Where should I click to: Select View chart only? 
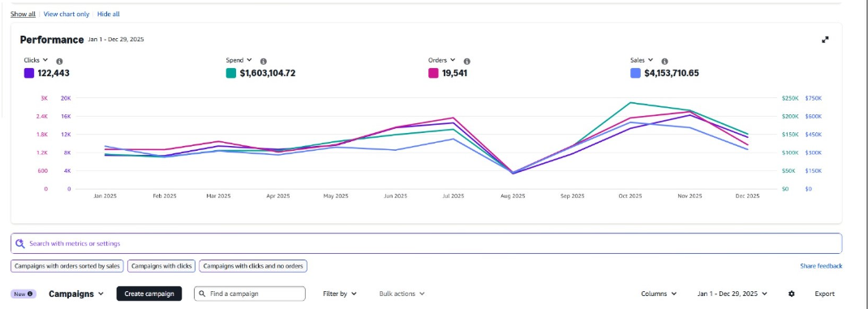point(67,14)
